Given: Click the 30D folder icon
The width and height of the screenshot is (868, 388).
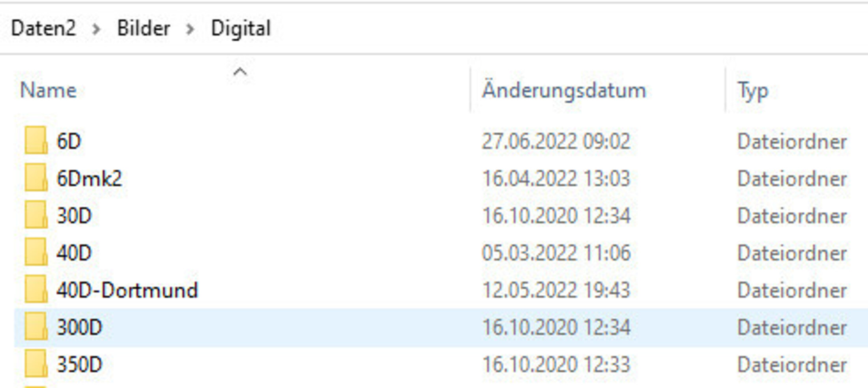Looking at the screenshot, I should click(36, 215).
